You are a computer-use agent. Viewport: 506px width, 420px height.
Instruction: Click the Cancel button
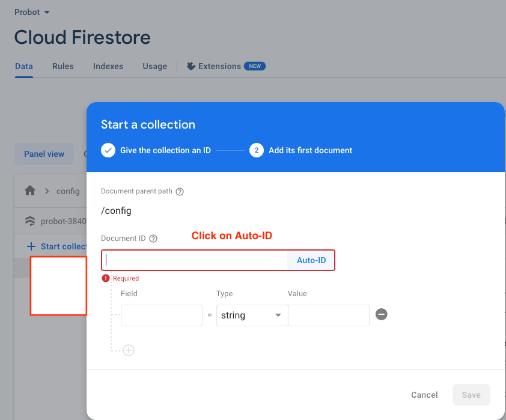(x=424, y=395)
